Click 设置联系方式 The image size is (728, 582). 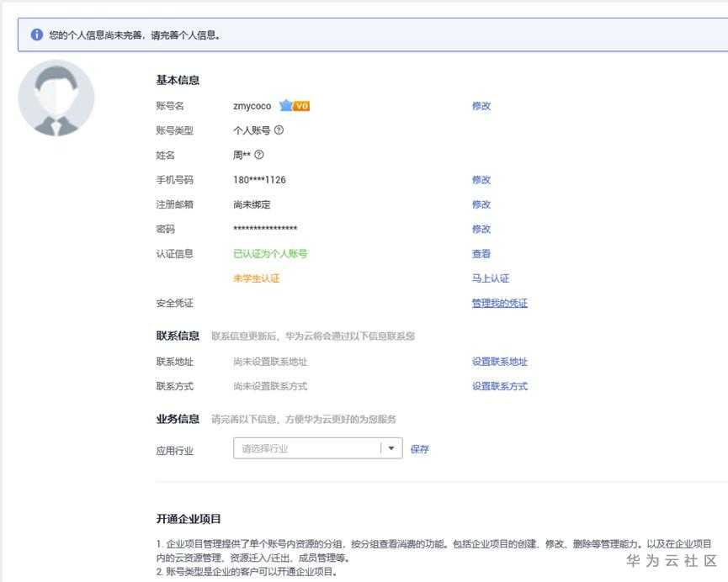click(500, 386)
